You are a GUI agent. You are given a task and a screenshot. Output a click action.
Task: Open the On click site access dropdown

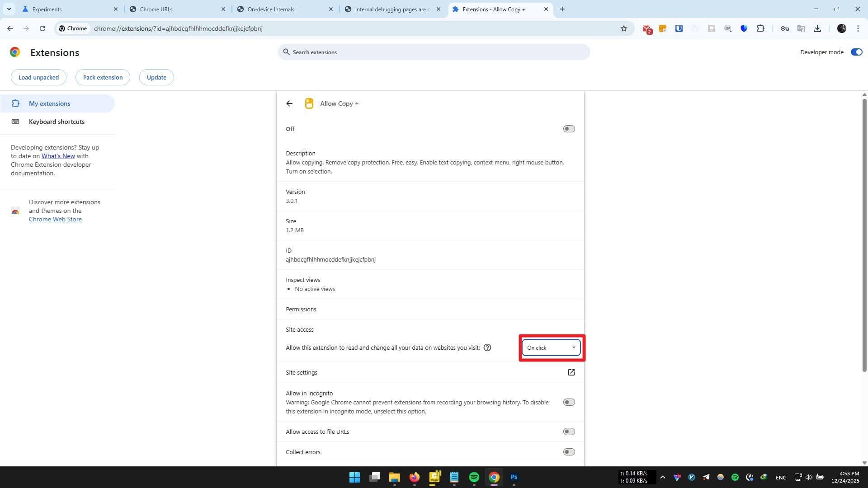tap(551, 347)
